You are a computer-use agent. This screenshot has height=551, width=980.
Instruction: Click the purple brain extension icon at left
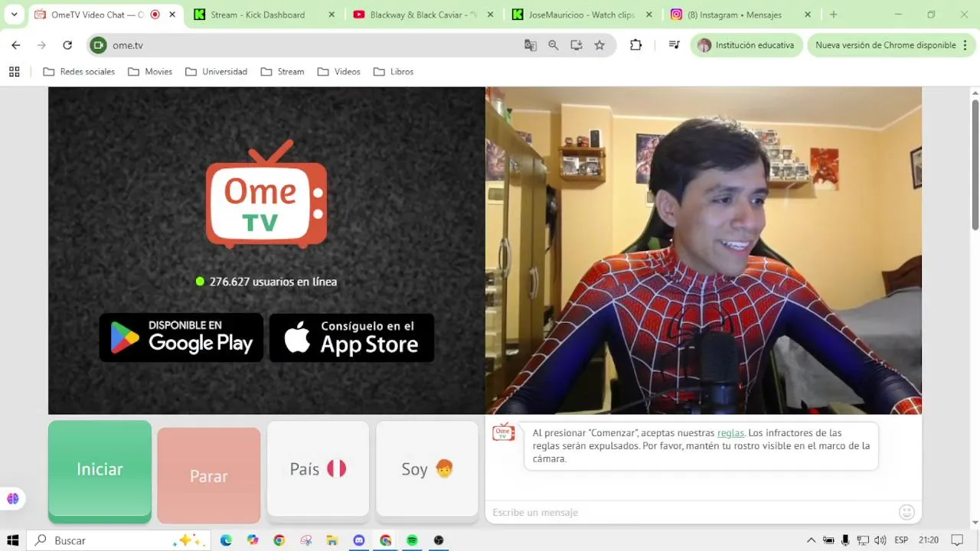coord(12,499)
